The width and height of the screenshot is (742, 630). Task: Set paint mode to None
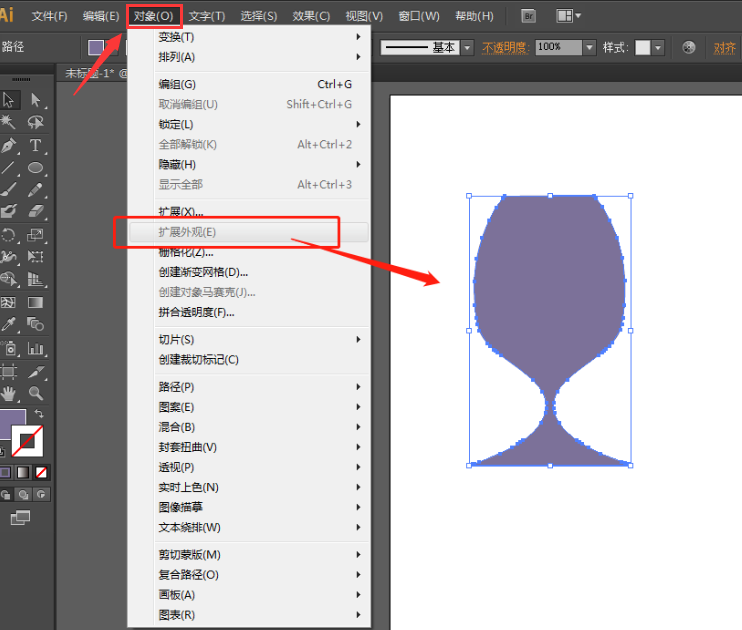point(42,472)
